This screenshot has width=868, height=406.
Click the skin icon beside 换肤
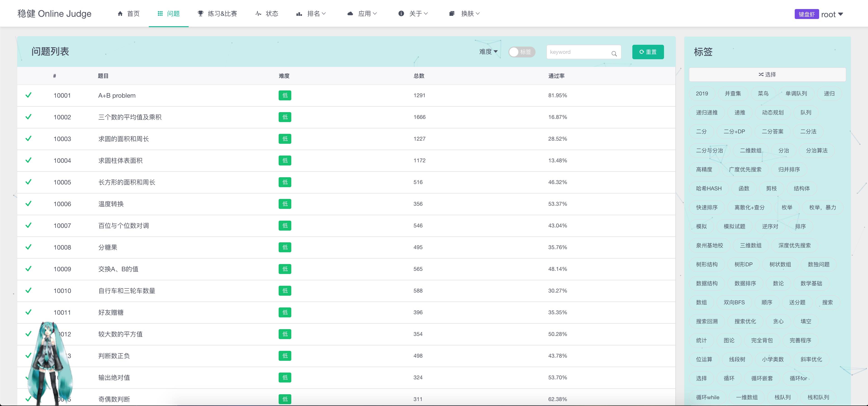(452, 14)
